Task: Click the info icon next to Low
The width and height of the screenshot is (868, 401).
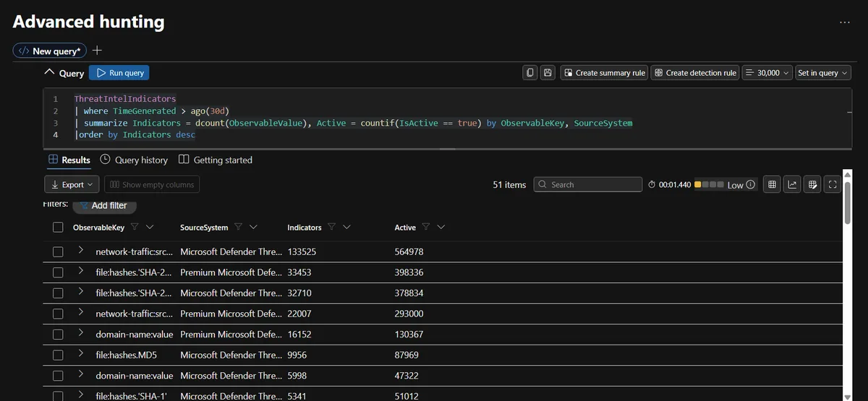Action: click(x=751, y=185)
